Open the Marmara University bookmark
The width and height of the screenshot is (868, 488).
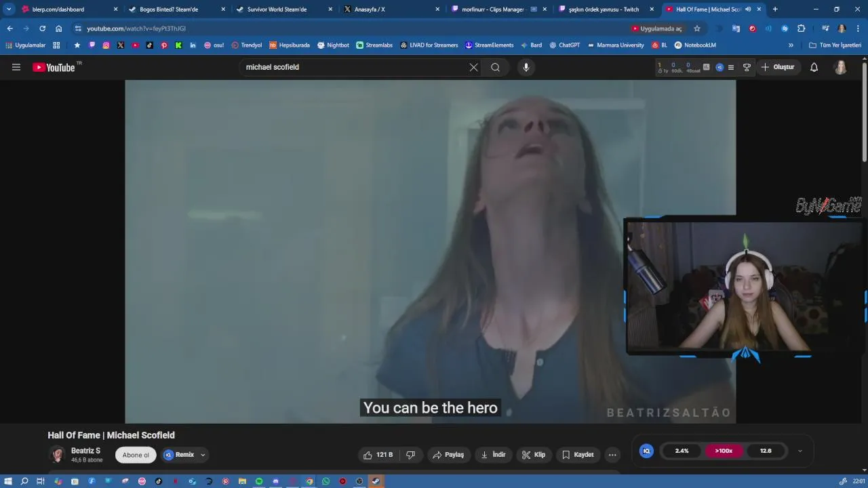[615, 45]
